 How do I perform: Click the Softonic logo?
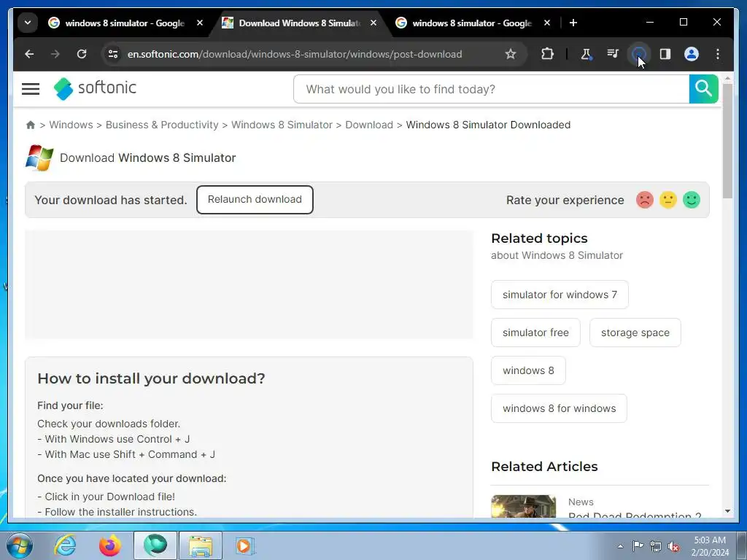95,88
